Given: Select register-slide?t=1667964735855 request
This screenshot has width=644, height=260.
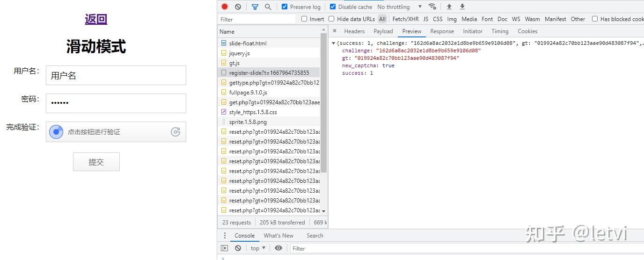Looking at the screenshot, I should point(269,72).
